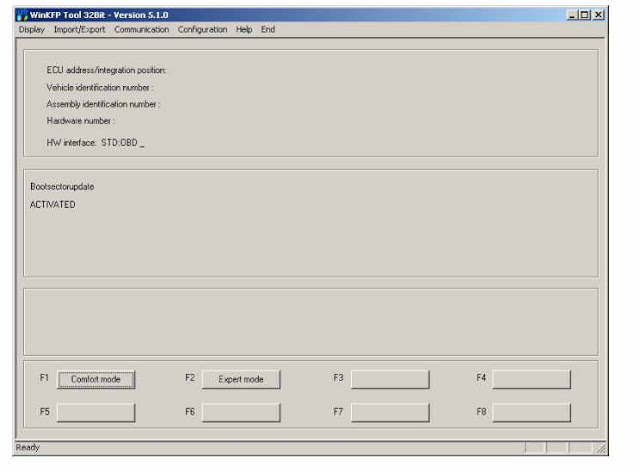Click the End menu item

click(x=268, y=29)
